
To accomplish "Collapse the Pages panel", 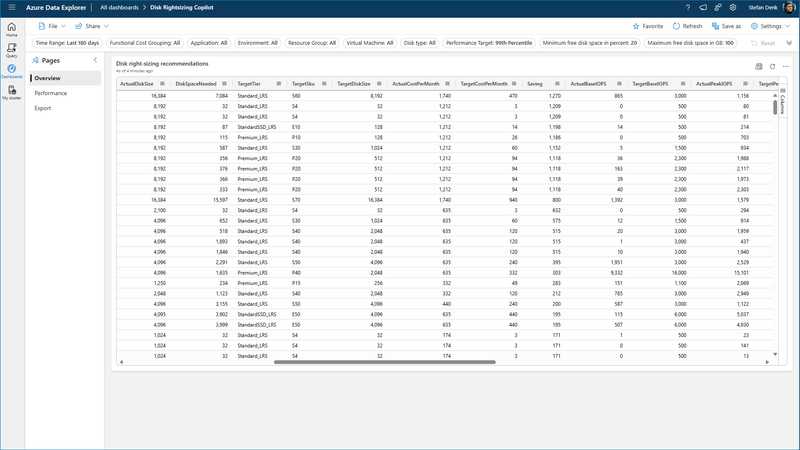I will click(x=95, y=60).
